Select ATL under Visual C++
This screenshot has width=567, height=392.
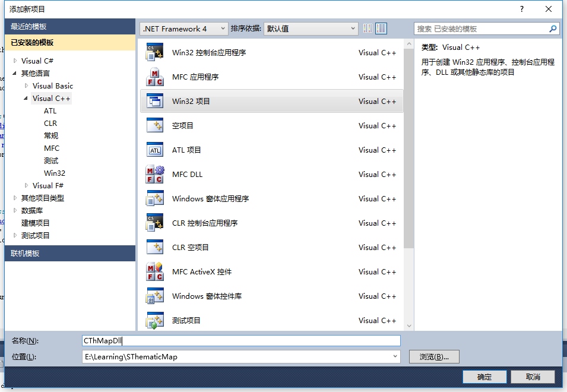click(50, 110)
